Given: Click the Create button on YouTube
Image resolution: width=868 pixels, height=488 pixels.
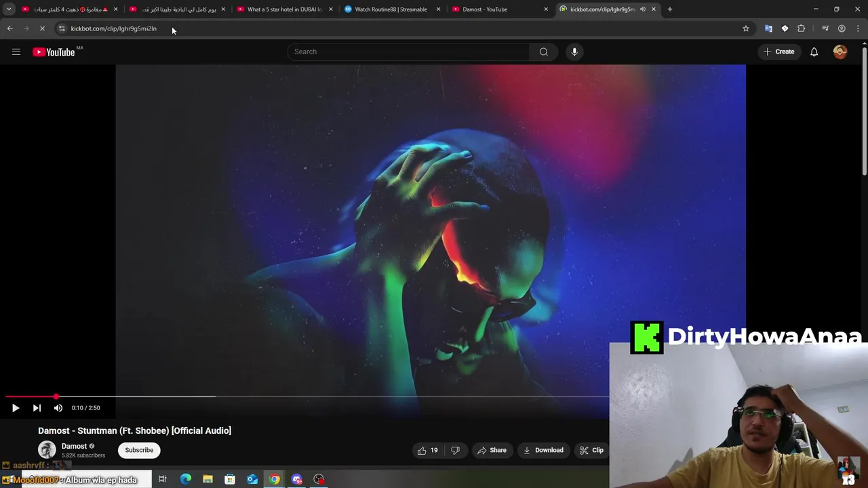Looking at the screenshot, I should click(x=778, y=52).
